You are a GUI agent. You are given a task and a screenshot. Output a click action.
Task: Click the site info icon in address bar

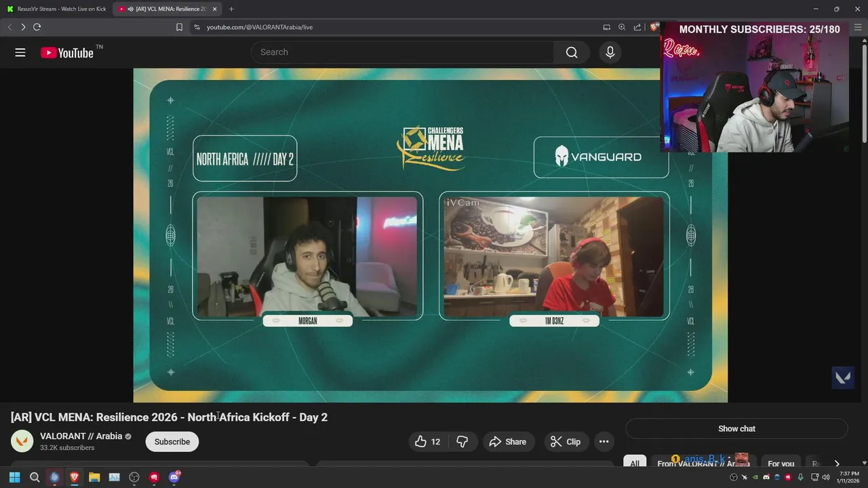[197, 27]
